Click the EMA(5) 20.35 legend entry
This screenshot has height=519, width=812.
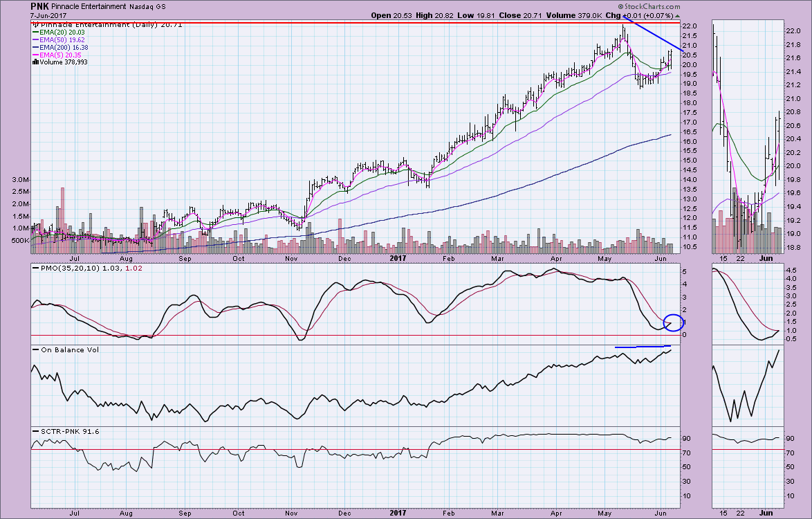57,55
